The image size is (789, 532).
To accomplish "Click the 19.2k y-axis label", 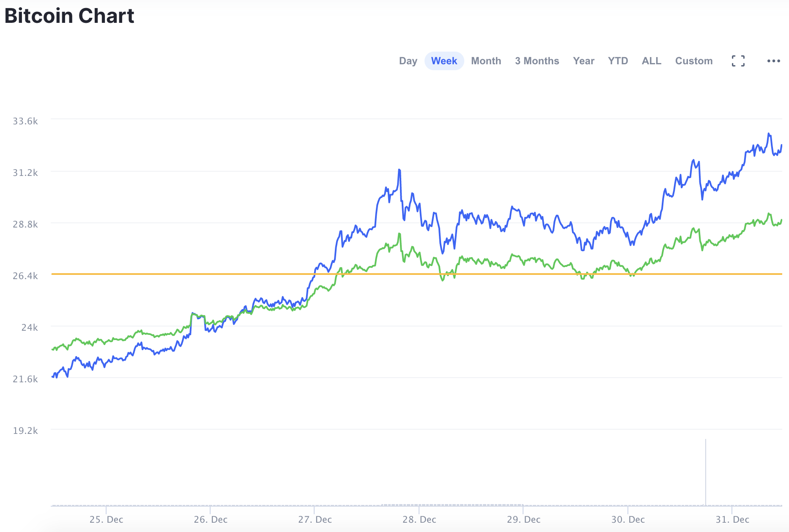I will coord(25,431).
